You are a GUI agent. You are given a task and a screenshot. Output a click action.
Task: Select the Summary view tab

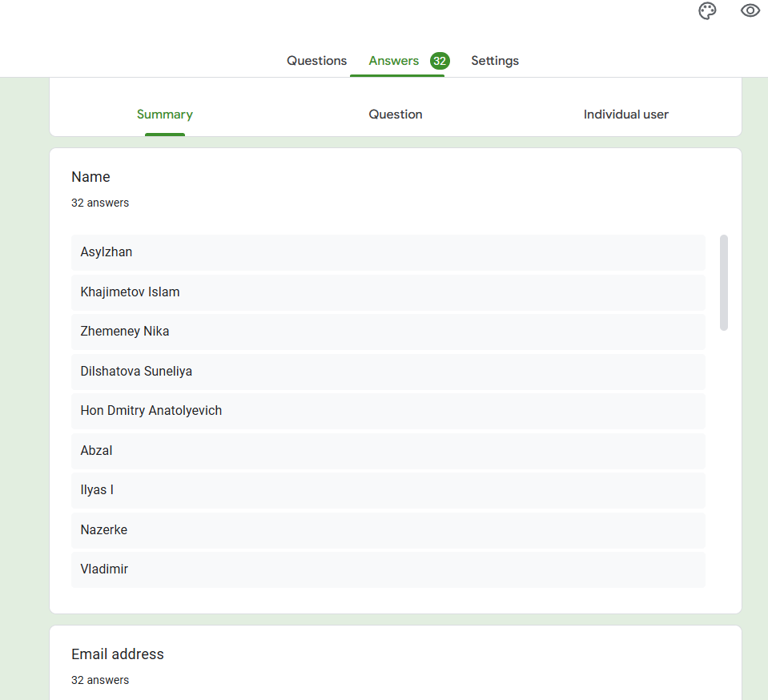(165, 115)
